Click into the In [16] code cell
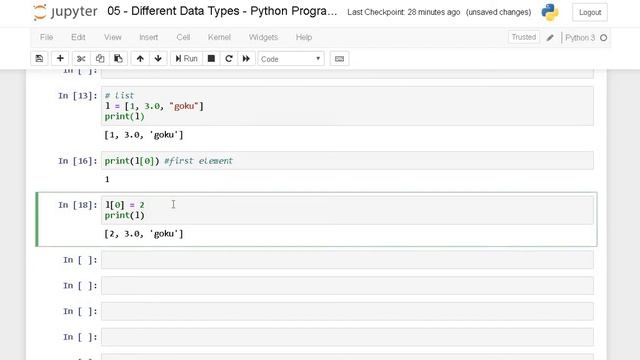 click(x=347, y=161)
